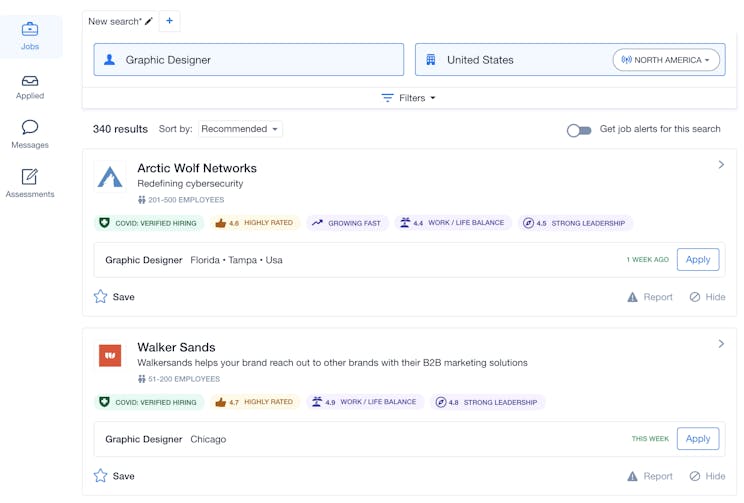Click the 340 results count text

point(120,129)
